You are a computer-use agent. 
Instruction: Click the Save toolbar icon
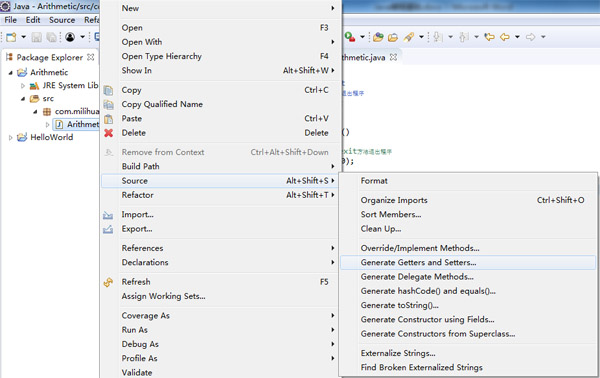(x=36, y=37)
